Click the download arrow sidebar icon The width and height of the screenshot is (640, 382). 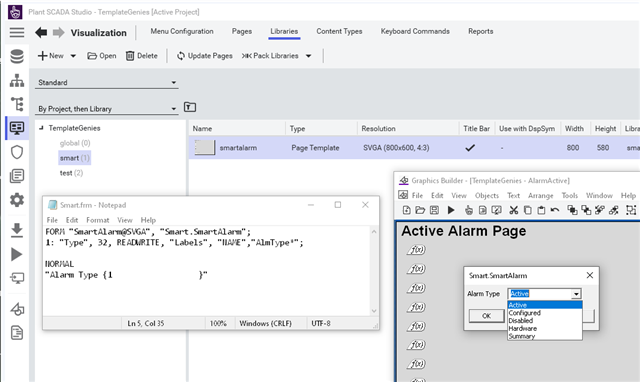click(17, 230)
